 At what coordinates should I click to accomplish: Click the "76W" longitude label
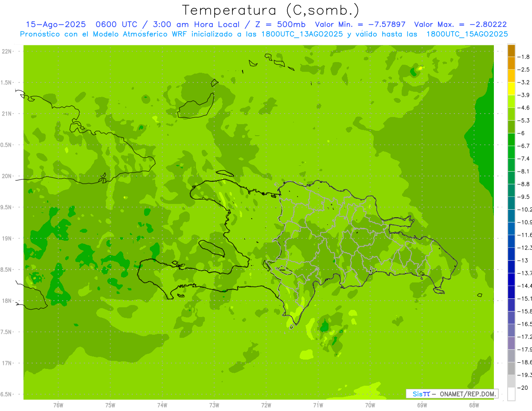(58, 405)
